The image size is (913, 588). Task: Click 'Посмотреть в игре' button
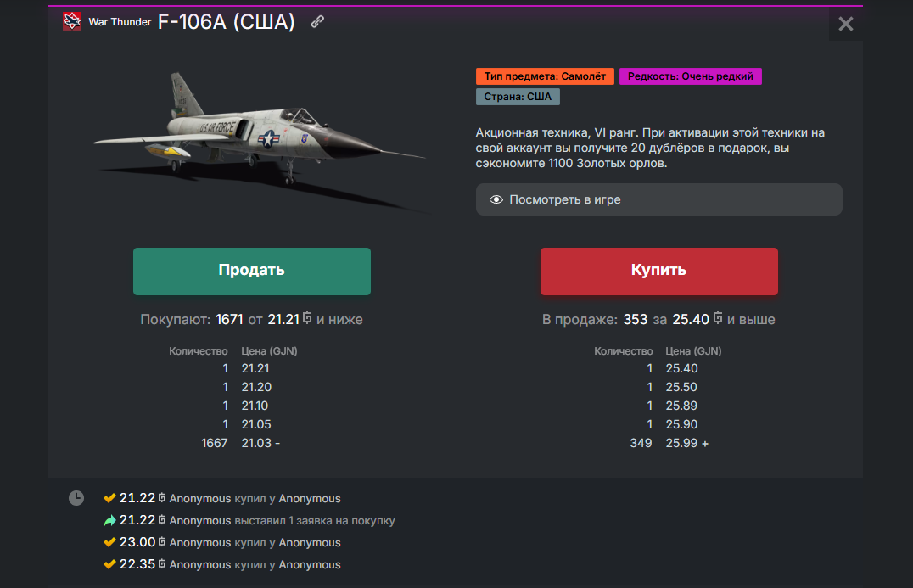point(659,199)
